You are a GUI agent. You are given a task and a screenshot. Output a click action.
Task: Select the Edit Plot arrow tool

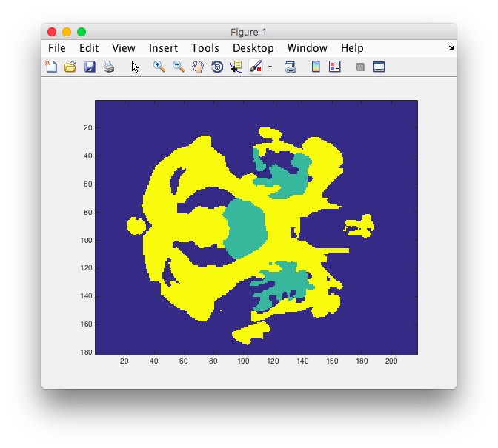click(135, 67)
